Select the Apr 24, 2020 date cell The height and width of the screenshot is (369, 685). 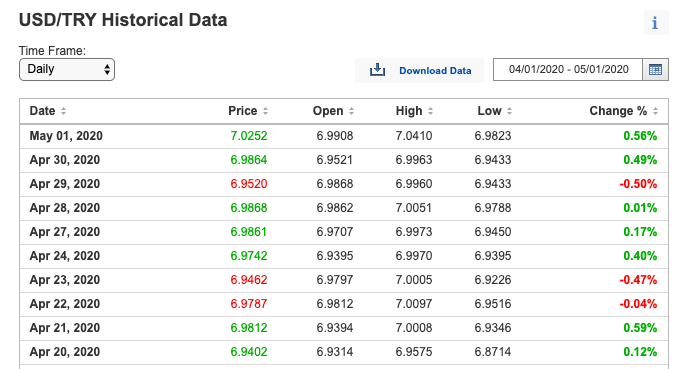(65, 256)
